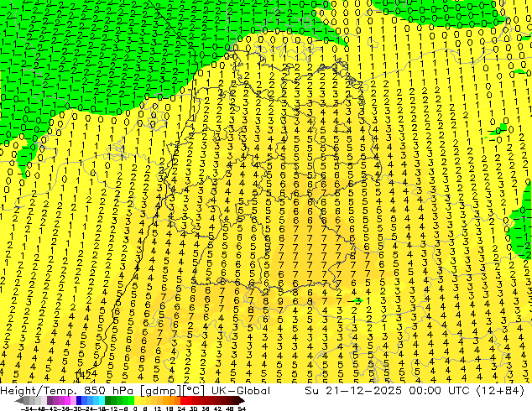Click the legend value '54' at right end

click(242, 408)
